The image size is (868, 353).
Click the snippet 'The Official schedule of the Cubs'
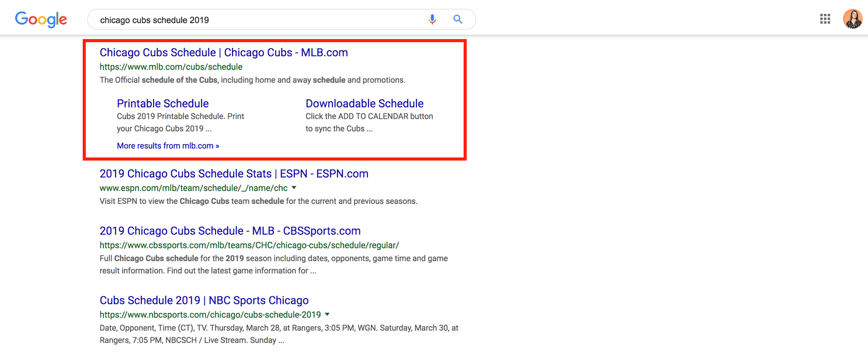click(159, 80)
